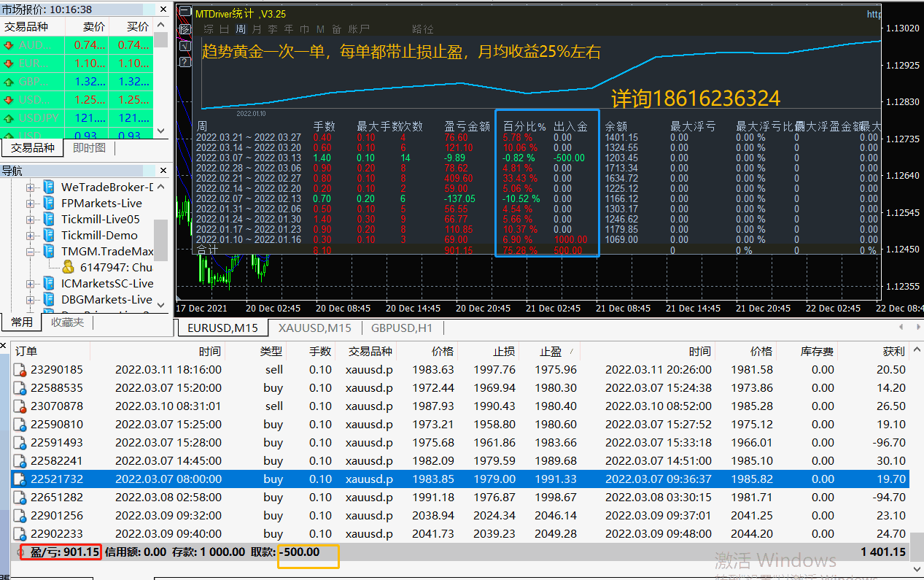
Task: Select the 6147947 account entry in Navigator
Action: (x=116, y=267)
